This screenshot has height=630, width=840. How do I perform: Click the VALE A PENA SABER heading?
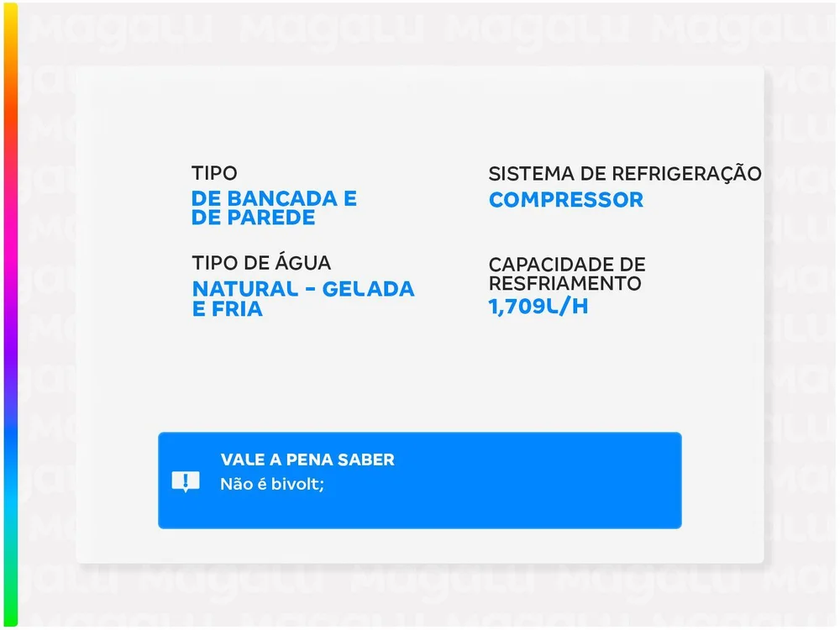pos(307,459)
